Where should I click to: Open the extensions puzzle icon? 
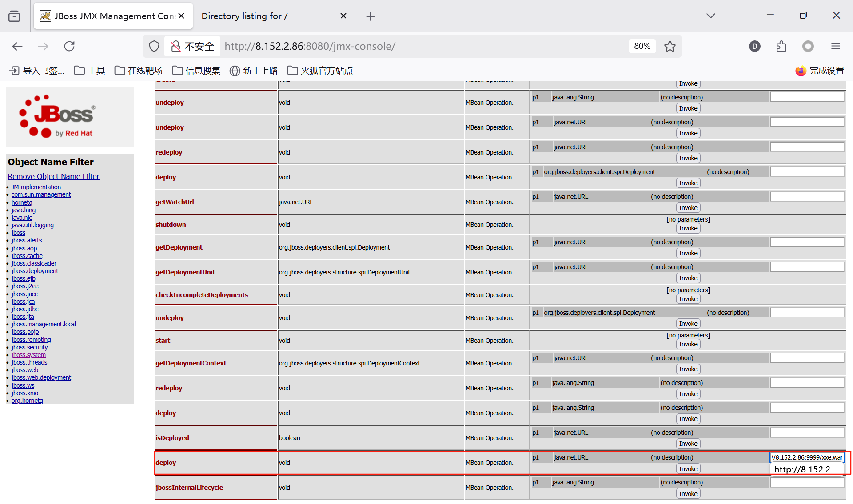781,46
